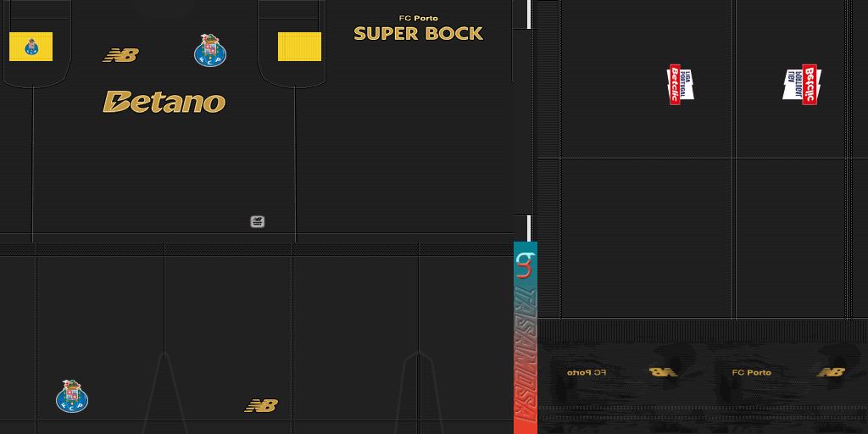Select the far-right NB logo on sock band
The width and height of the screenshot is (868, 434).
(831, 372)
